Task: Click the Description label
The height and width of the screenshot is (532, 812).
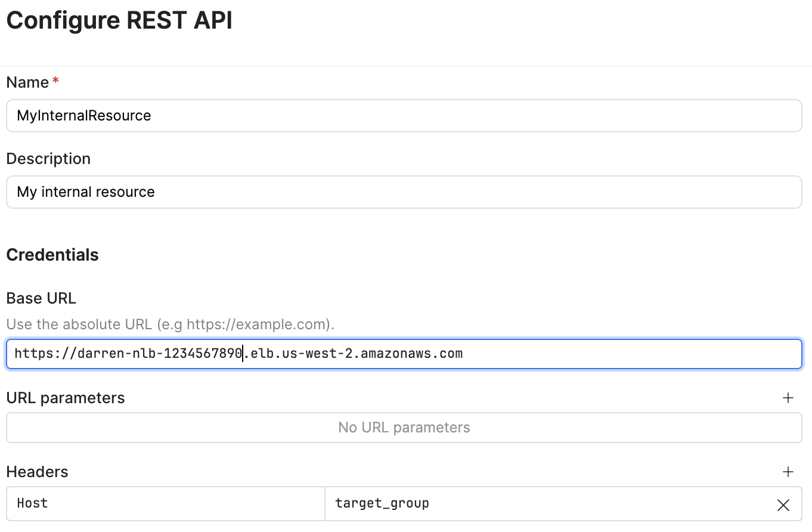Action: (48, 159)
